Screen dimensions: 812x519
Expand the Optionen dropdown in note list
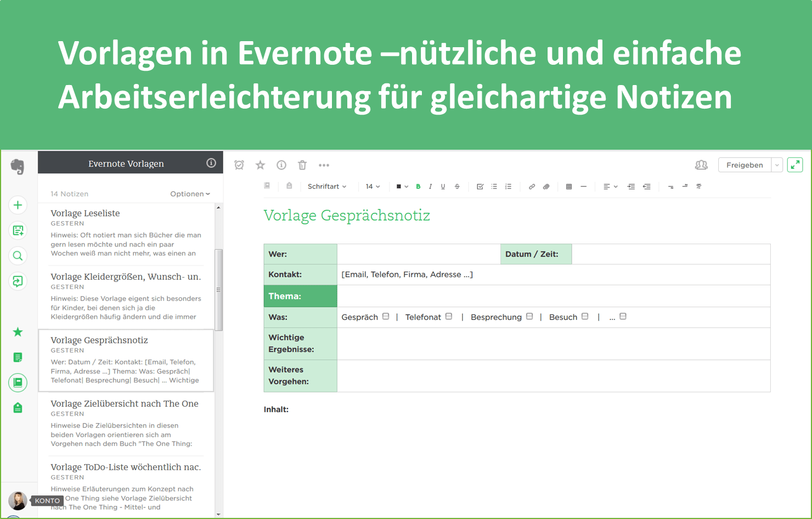point(190,194)
